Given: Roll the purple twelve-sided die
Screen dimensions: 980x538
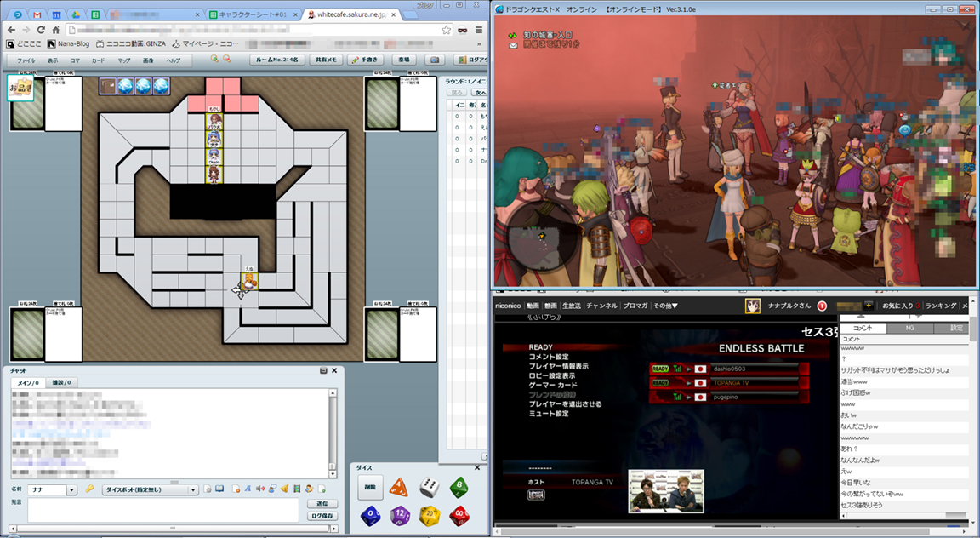Looking at the screenshot, I should [x=400, y=516].
